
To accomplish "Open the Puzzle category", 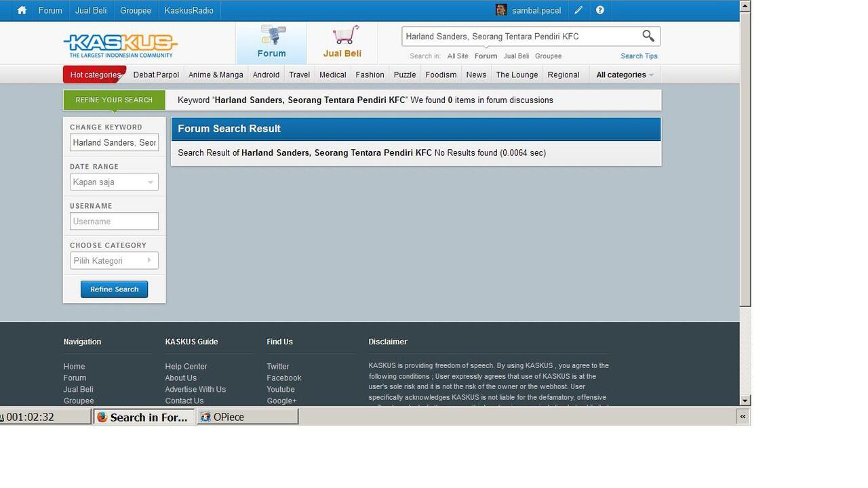I will (405, 75).
